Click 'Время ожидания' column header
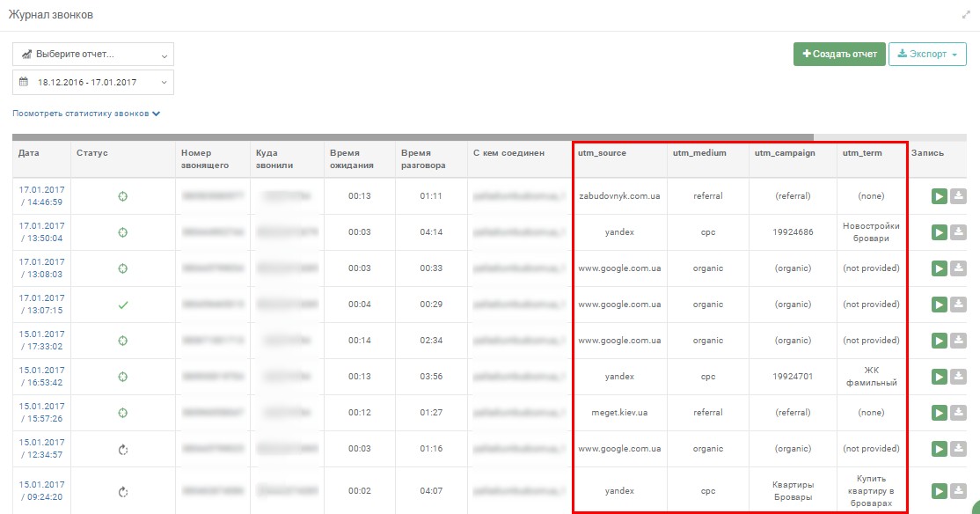 coord(351,158)
